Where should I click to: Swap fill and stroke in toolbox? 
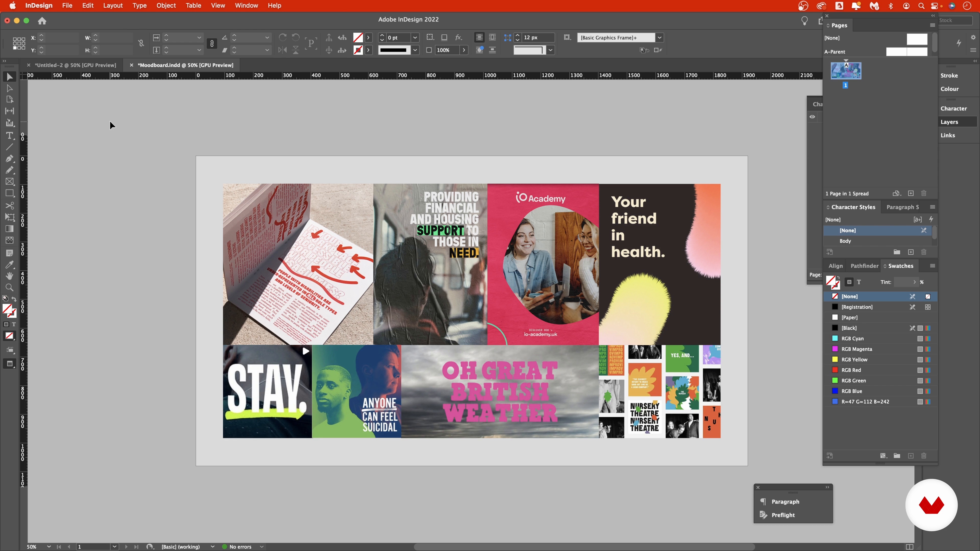click(14, 299)
